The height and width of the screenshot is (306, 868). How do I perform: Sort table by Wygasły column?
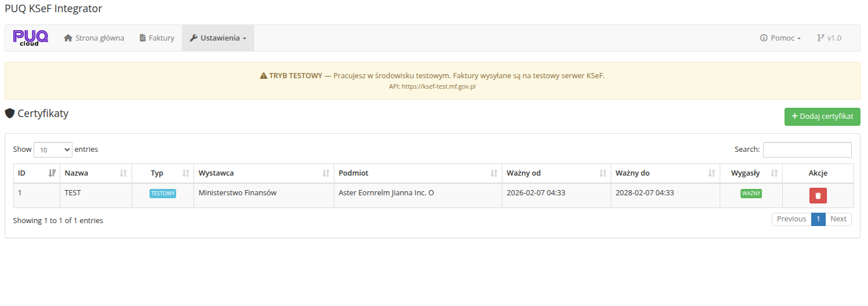coord(751,173)
